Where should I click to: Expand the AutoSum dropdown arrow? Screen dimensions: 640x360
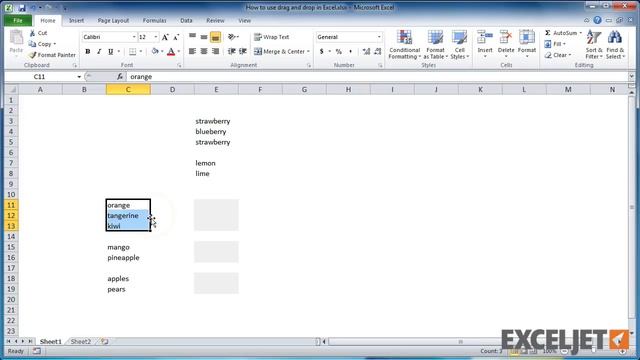click(x=580, y=33)
